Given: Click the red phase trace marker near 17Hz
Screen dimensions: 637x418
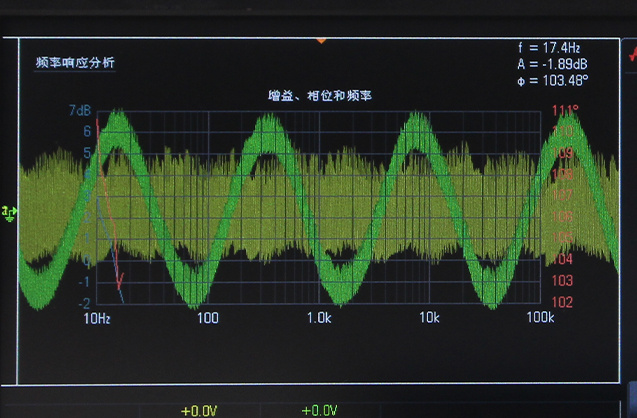Looking at the screenshot, I should pos(120,280).
